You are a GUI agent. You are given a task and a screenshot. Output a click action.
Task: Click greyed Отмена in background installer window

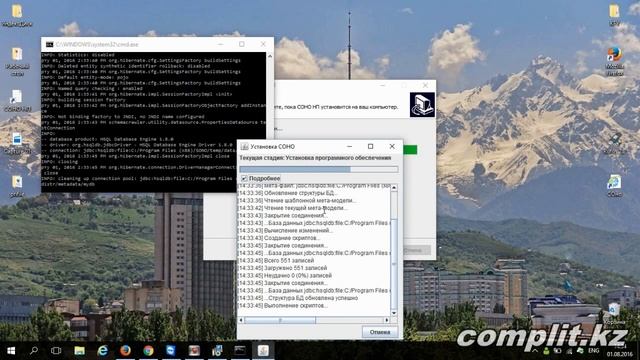416,250
